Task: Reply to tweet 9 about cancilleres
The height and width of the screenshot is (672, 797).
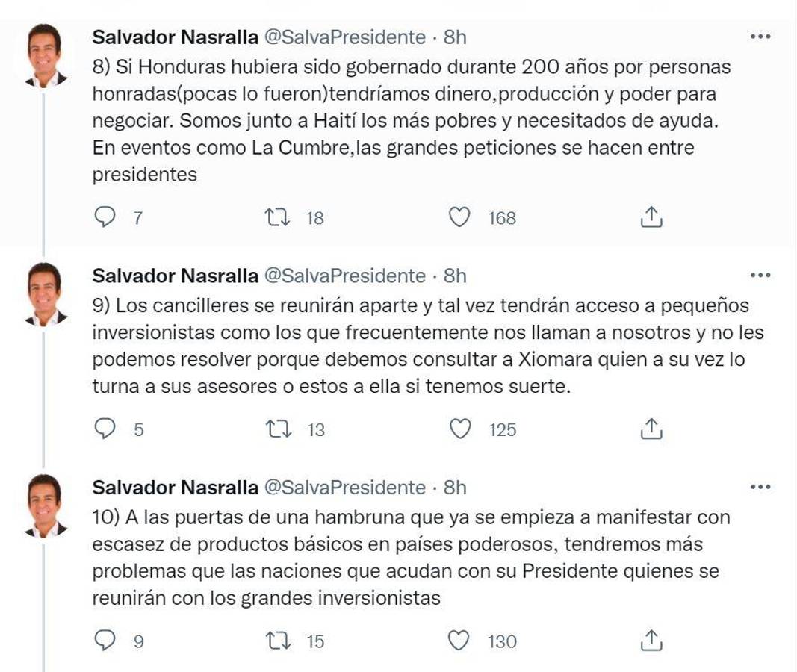Action: pos(107,429)
